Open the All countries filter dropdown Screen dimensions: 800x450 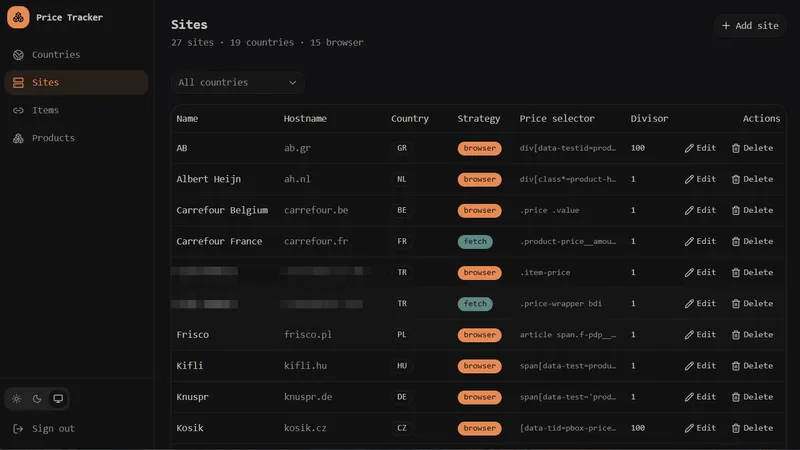click(237, 82)
